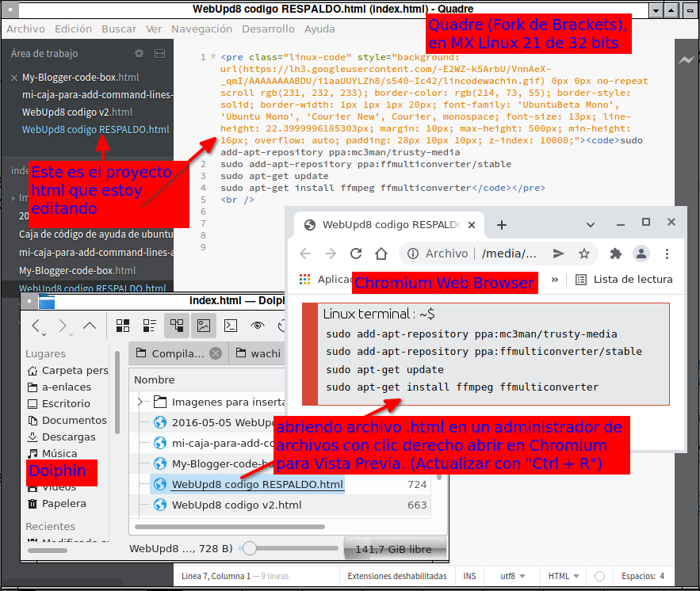700x591 pixels.
Task: Go forward in Chromium
Action: [x=331, y=254]
